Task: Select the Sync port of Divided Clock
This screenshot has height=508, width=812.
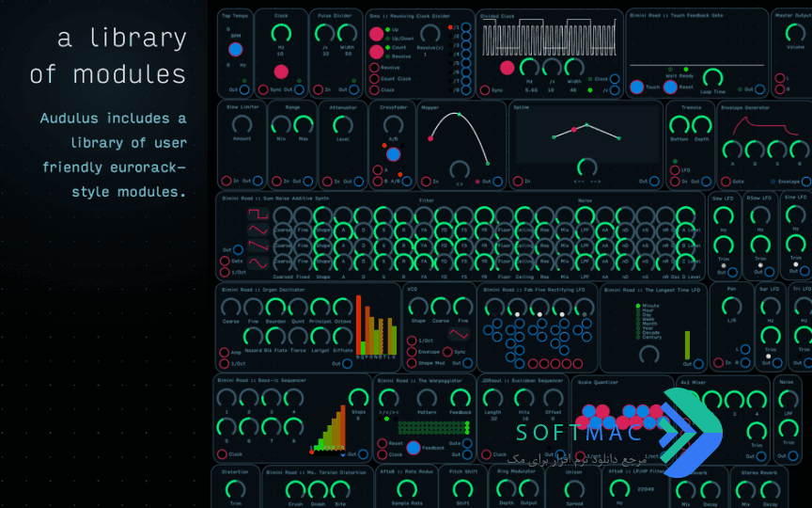Action: coord(485,90)
